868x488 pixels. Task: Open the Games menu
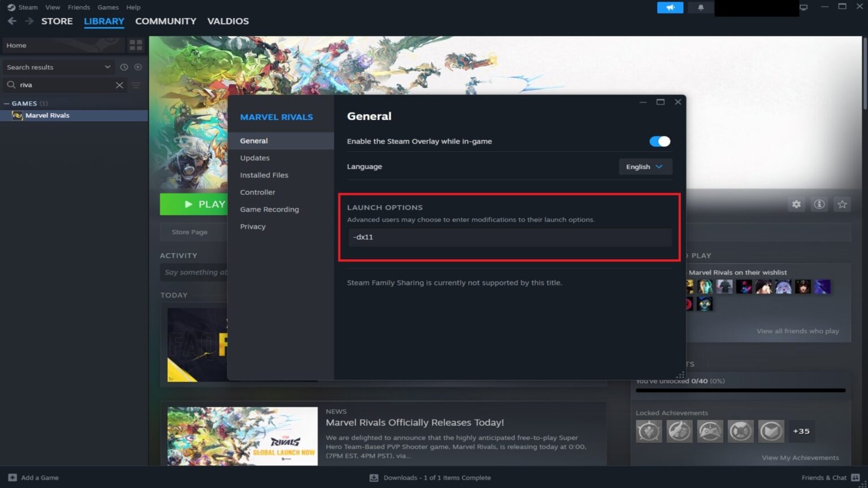click(107, 7)
